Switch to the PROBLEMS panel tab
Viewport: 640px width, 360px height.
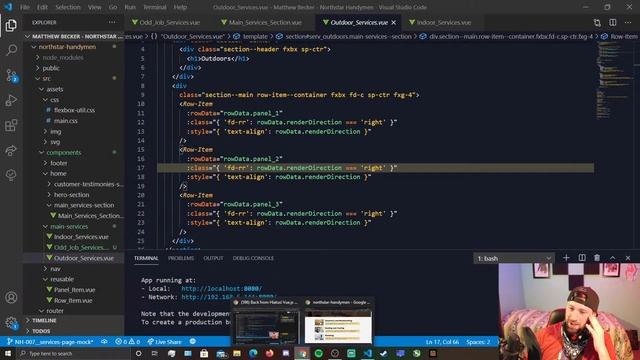click(x=181, y=258)
